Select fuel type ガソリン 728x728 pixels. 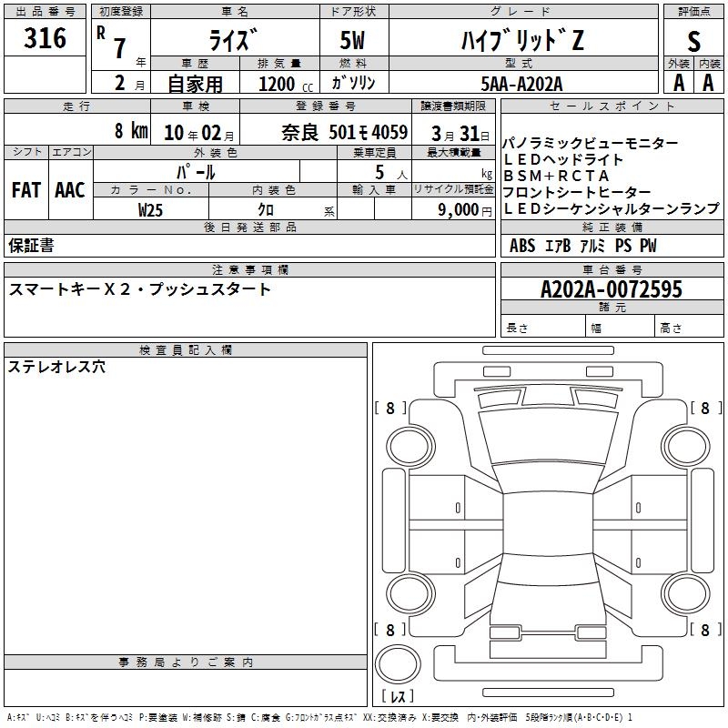coord(354,83)
